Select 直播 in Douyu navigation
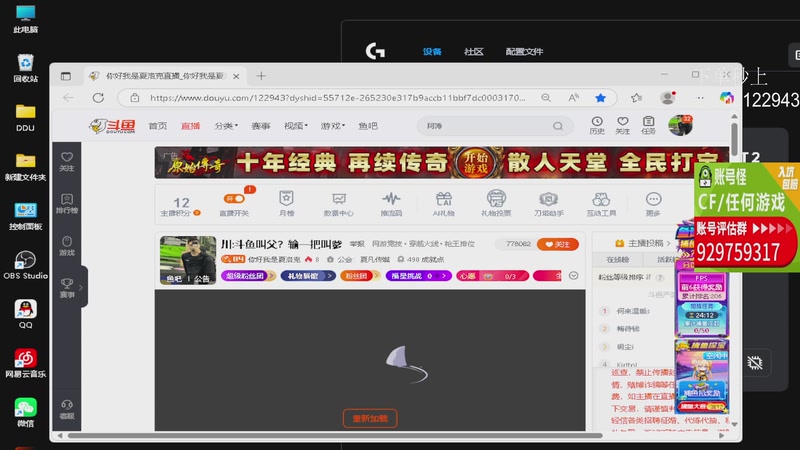The height and width of the screenshot is (450, 800). 190,126
